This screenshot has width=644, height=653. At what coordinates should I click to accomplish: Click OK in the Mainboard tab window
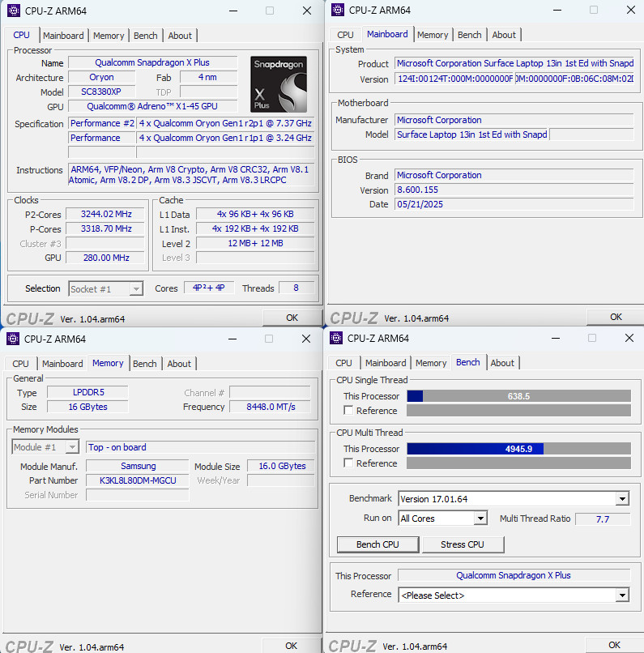click(616, 317)
